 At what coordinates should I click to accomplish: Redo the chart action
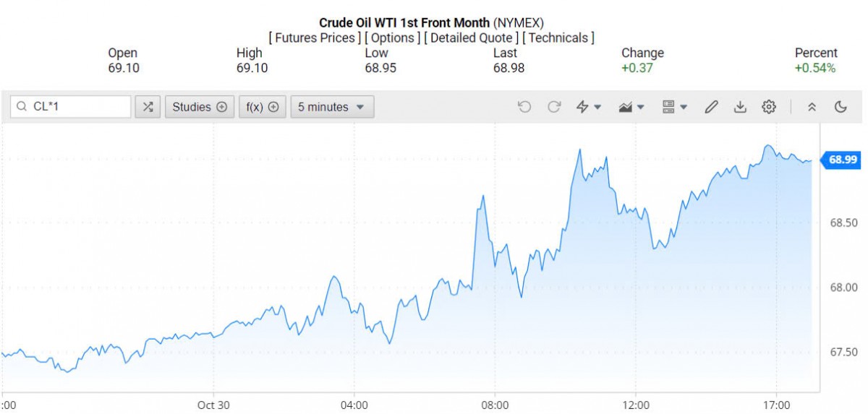[554, 107]
